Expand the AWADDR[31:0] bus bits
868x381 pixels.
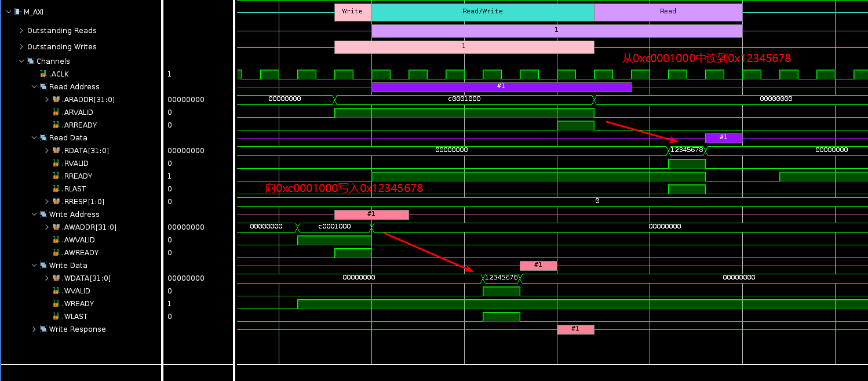[47, 227]
